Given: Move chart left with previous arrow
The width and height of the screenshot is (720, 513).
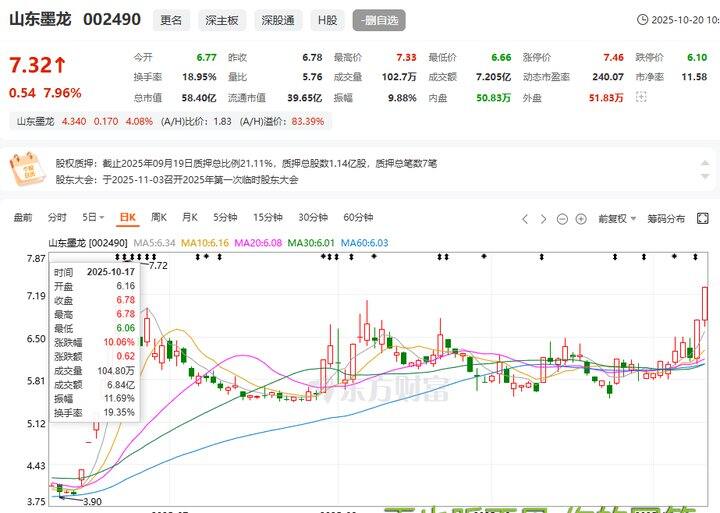Looking at the screenshot, I should [525, 219].
